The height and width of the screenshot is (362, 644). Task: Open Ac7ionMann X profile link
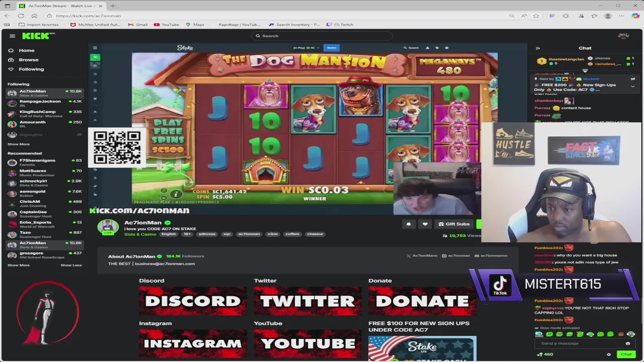pyautogui.click(x=422, y=255)
